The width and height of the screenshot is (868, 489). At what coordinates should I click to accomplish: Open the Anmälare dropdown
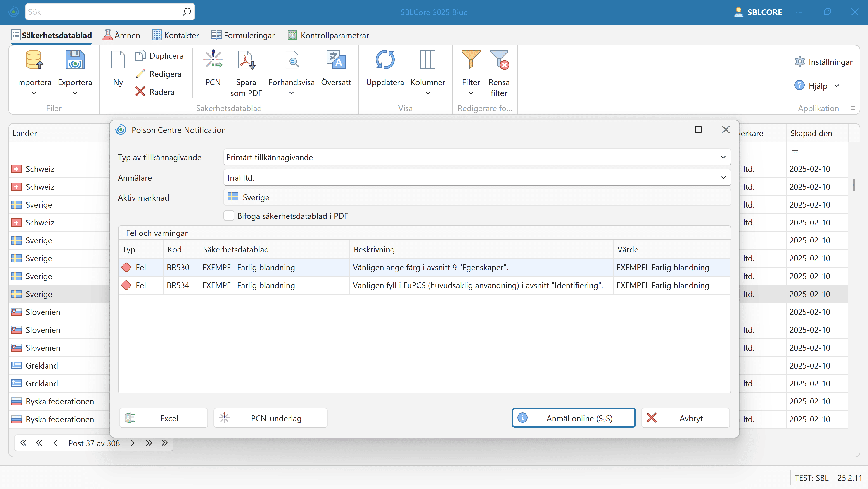pyautogui.click(x=723, y=177)
